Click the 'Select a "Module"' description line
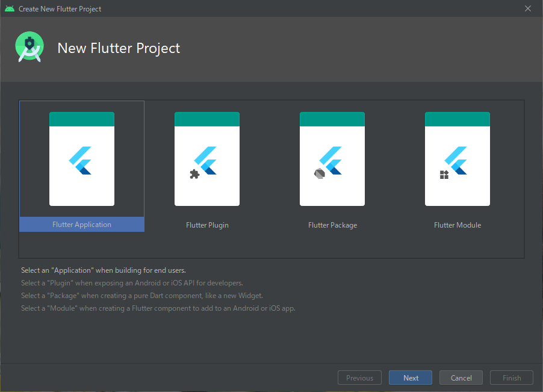 pyautogui.click(x=158, y=308)
